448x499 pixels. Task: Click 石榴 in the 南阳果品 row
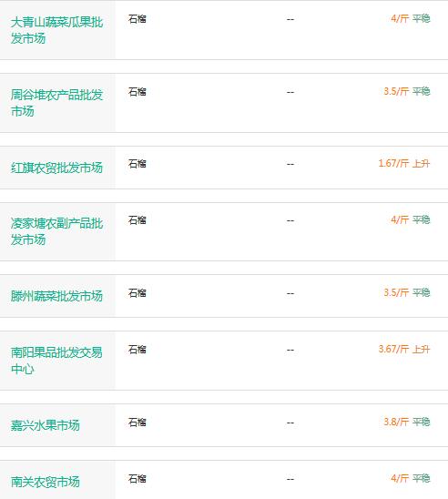pyautogui.click(x=137, y=350)
